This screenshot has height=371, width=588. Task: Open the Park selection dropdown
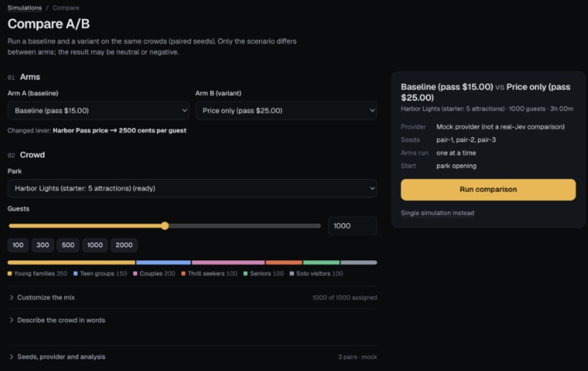[x=192, y=188]
